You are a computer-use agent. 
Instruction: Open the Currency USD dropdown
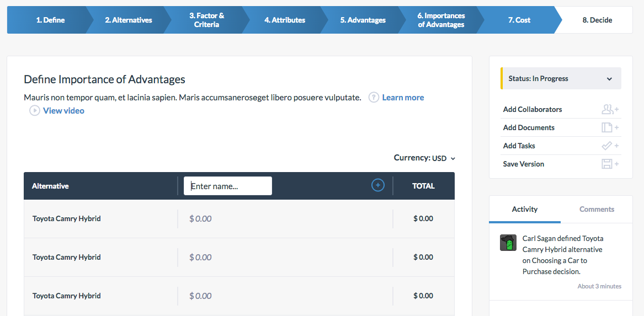[x=424, y=158]
